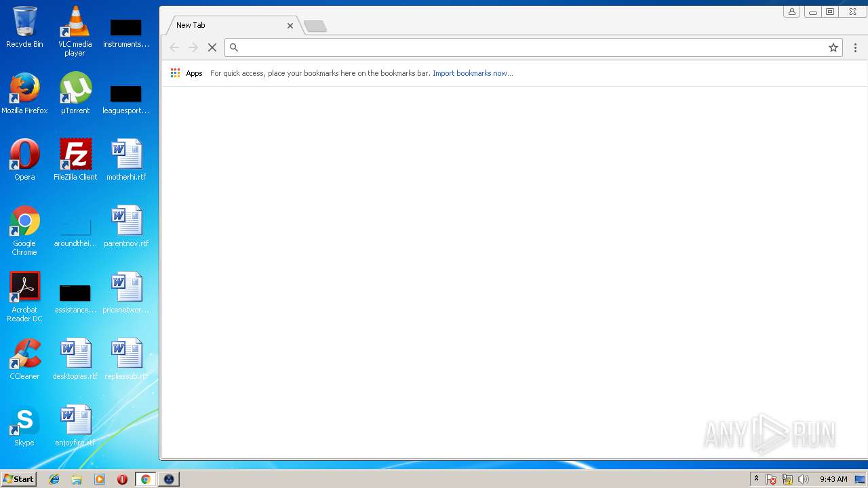
Task: Stop loading the page in Chrome
Action: point(212,47)
